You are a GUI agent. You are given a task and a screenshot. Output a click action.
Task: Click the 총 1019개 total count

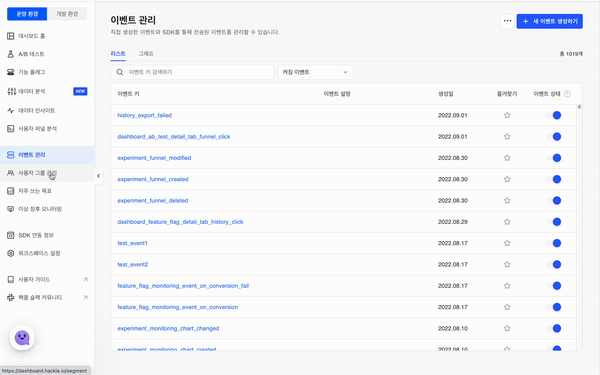pyautogui.click(x=571, y=54)
